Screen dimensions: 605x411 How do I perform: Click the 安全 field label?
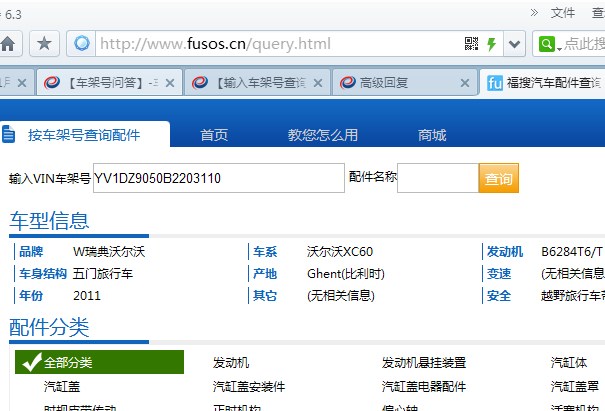pyautogui.click(x=499, y=296)
